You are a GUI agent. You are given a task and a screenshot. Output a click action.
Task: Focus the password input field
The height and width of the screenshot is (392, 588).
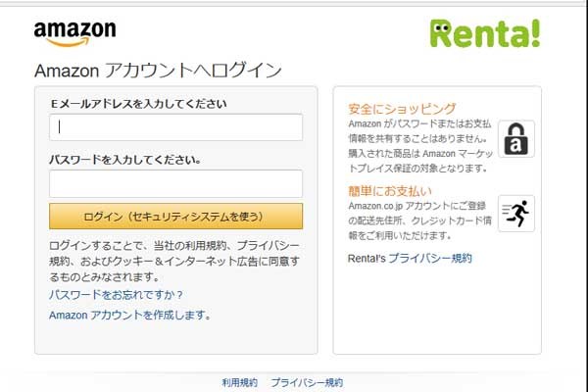[x=175, y=183]
